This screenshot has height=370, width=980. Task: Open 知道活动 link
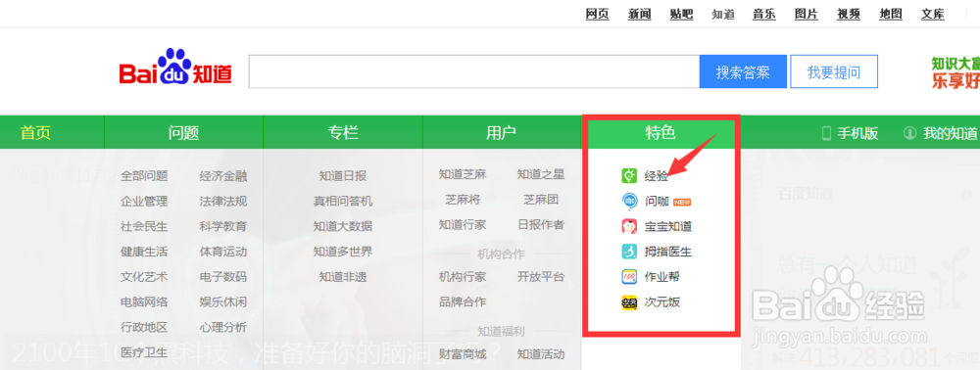(x=541, y=354)
